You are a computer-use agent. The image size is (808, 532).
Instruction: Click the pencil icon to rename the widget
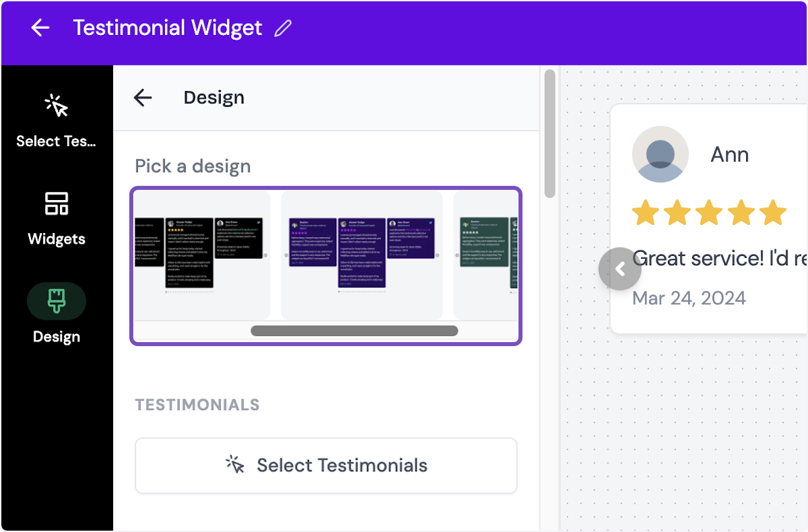(283, 28)
